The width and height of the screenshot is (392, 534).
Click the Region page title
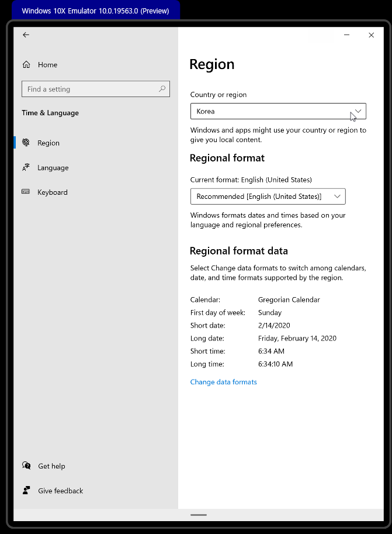(212, 65)
